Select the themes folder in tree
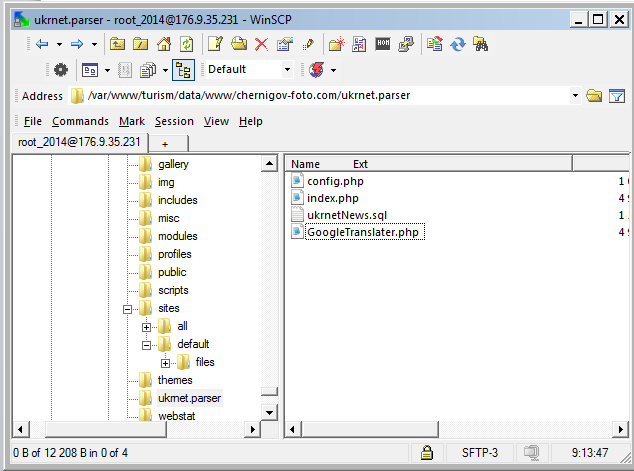The height and width of the screenshot is (471, 634). [x=175, y=380]
